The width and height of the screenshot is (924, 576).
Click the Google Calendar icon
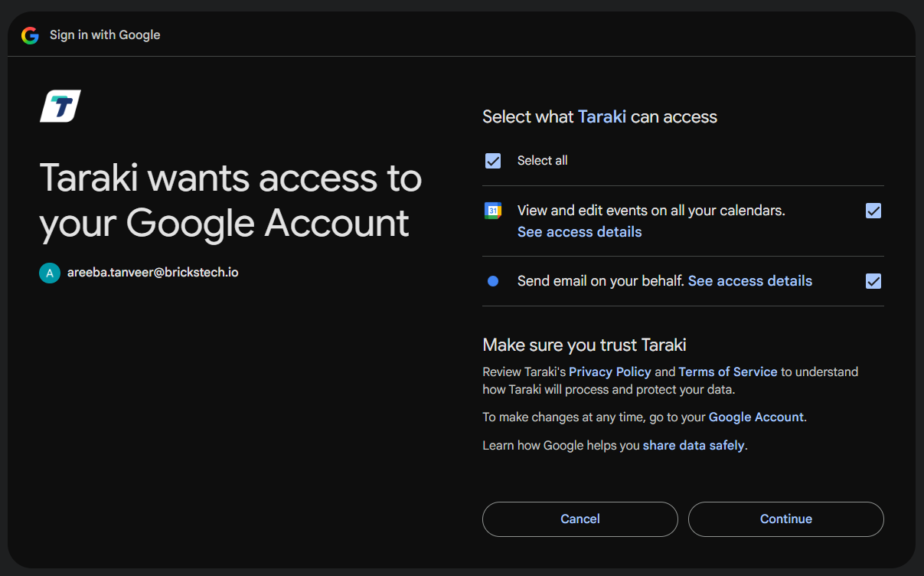[x=493, y=211]
